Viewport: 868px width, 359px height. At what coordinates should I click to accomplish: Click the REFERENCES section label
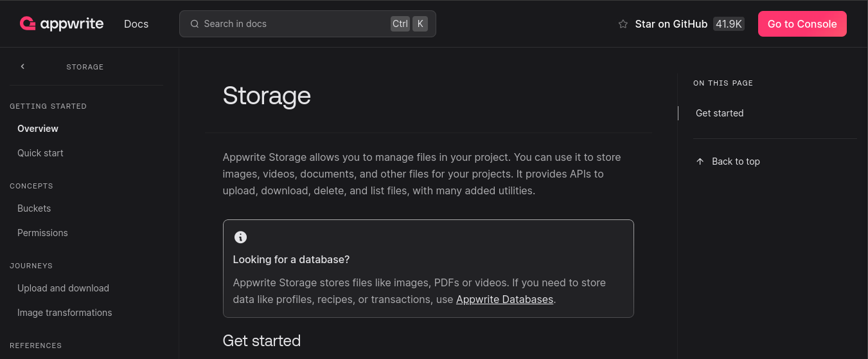click(36, 345)
